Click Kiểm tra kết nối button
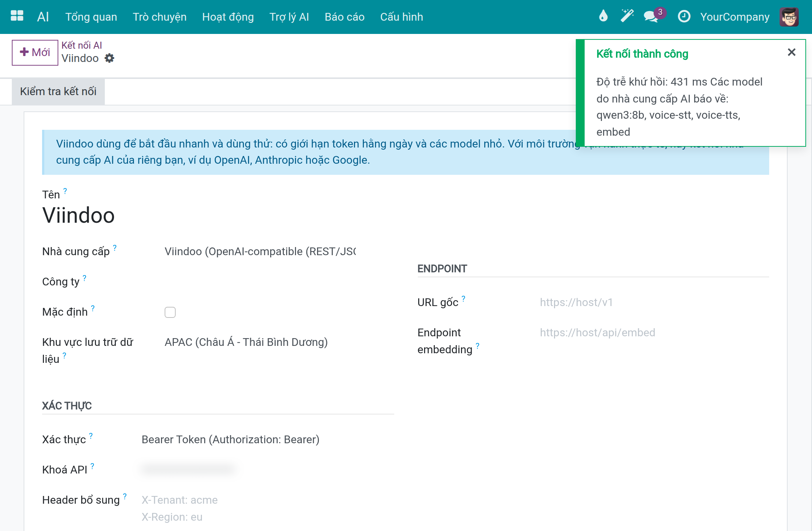 point(58,91)
